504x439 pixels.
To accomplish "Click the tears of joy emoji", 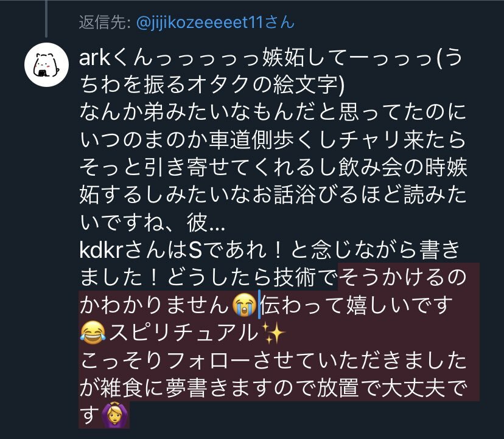I will pos(93,332).
